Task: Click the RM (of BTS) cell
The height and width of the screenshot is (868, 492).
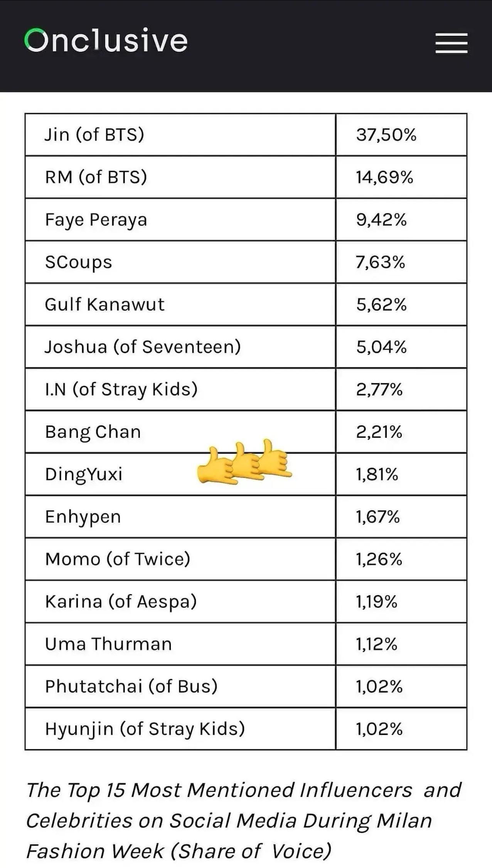Action: coord(180,177)
